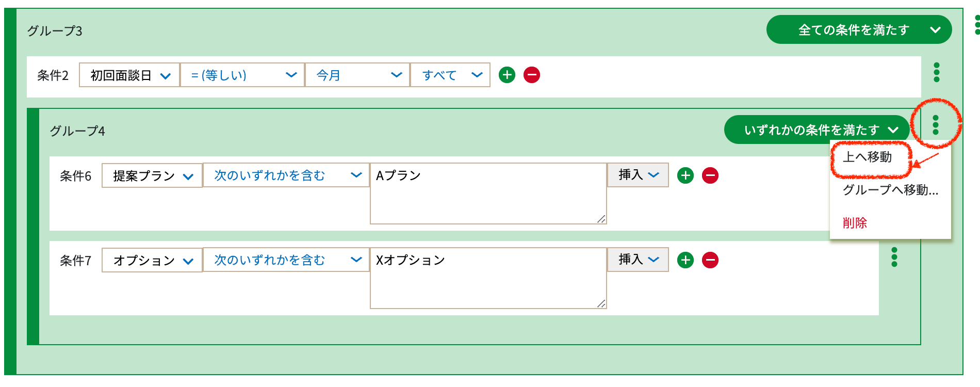Choose グループへ移動... menu entry
980x387 pixels.
click(x=890, y=190)
